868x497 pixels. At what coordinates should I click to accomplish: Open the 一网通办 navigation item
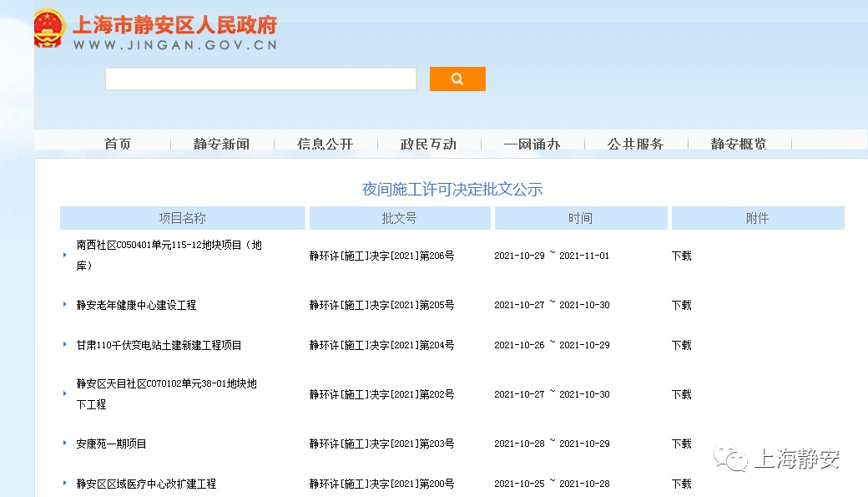532,144
